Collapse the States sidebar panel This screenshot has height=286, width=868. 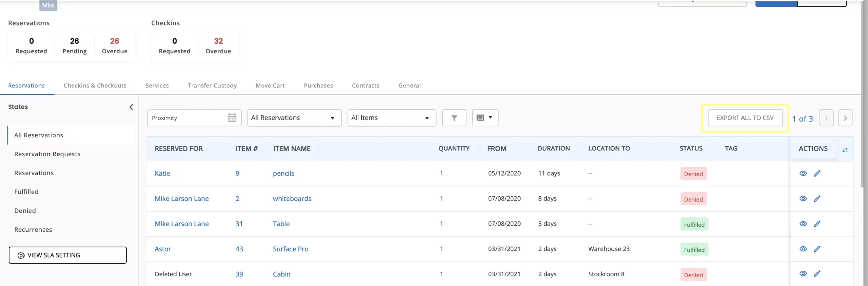(131, 107)
